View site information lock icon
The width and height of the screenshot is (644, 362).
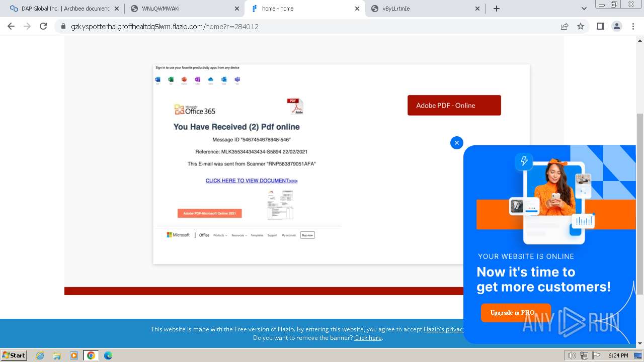(x=63, y=26)
